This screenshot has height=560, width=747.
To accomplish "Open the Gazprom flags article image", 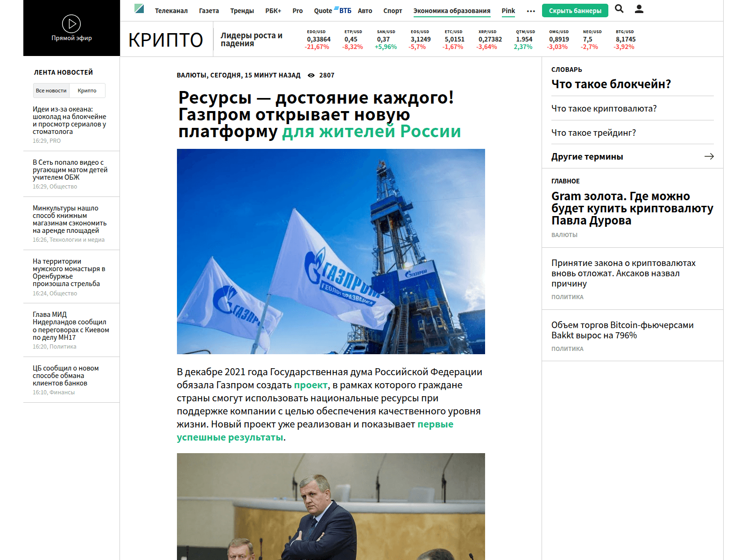I will [x=331, y=252].
